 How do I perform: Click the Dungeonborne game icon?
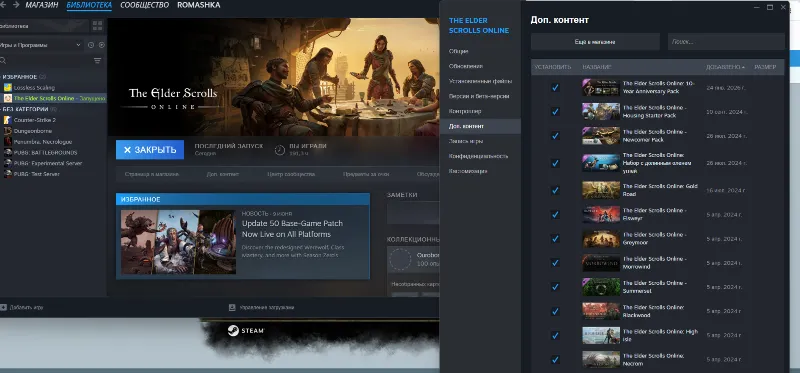coord(8,131)
